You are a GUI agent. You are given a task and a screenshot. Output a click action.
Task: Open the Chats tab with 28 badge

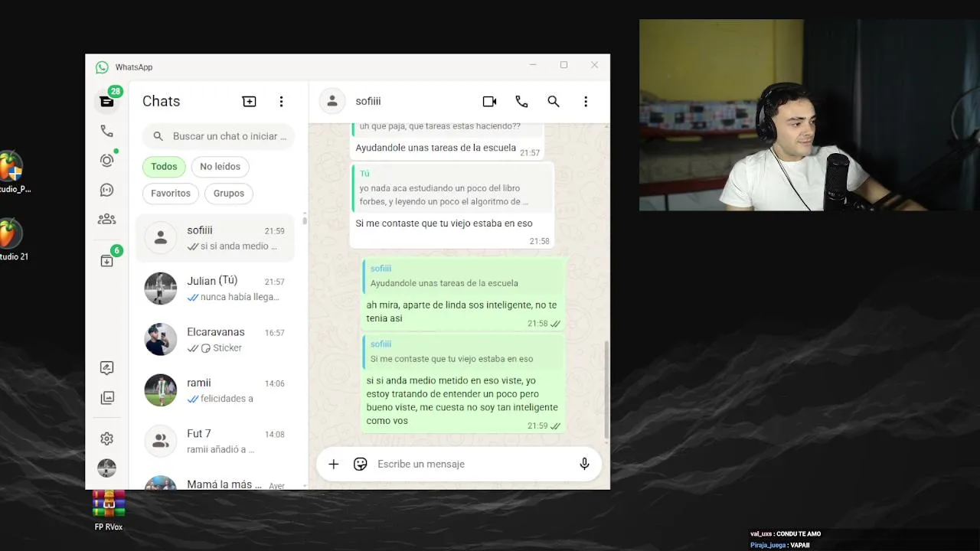point(106,101)
